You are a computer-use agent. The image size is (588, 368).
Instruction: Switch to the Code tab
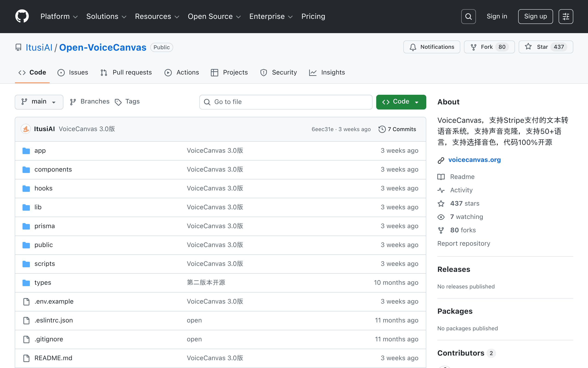click(x=32, y=72)
